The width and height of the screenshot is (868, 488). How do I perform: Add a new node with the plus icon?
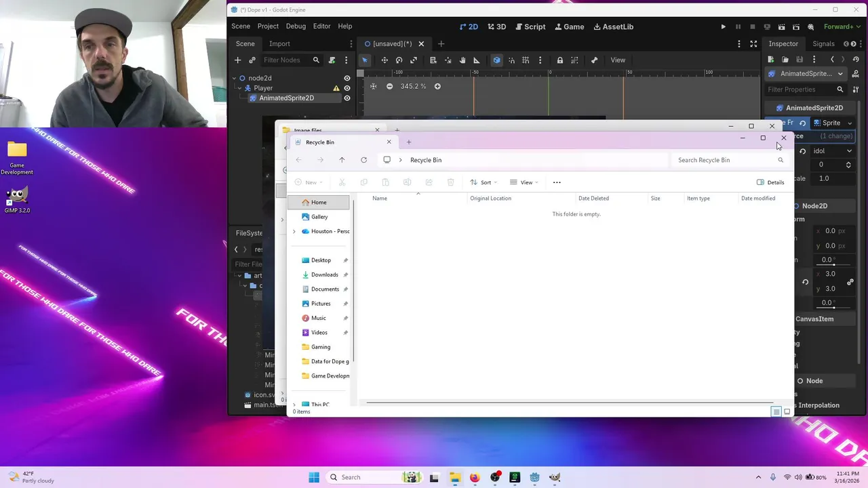pos(237,60)
